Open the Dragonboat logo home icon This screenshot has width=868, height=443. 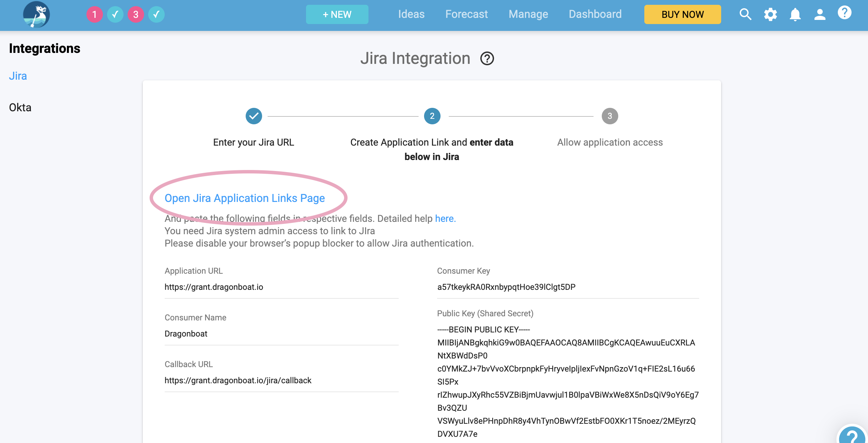(x=36, y=14)
